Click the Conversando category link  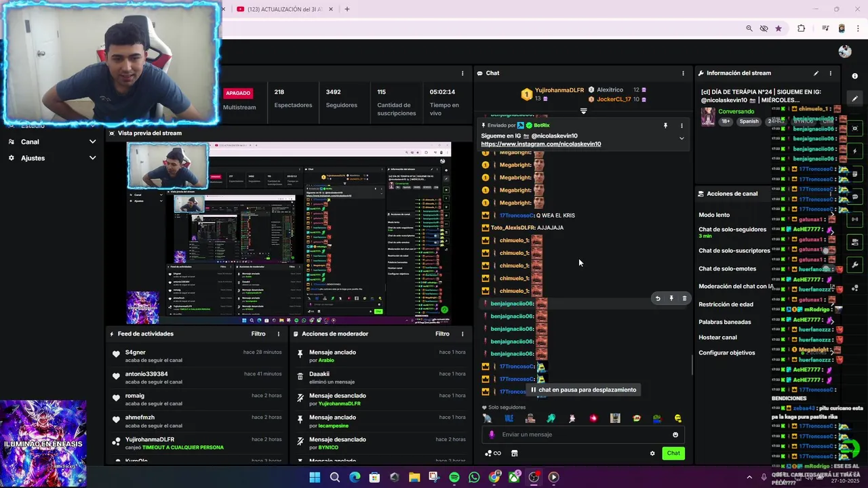(736, 112)
